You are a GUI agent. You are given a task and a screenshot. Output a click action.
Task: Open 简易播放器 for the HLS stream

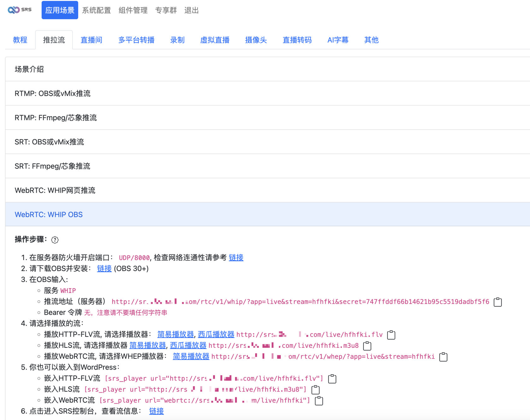[x=148, y=346]
